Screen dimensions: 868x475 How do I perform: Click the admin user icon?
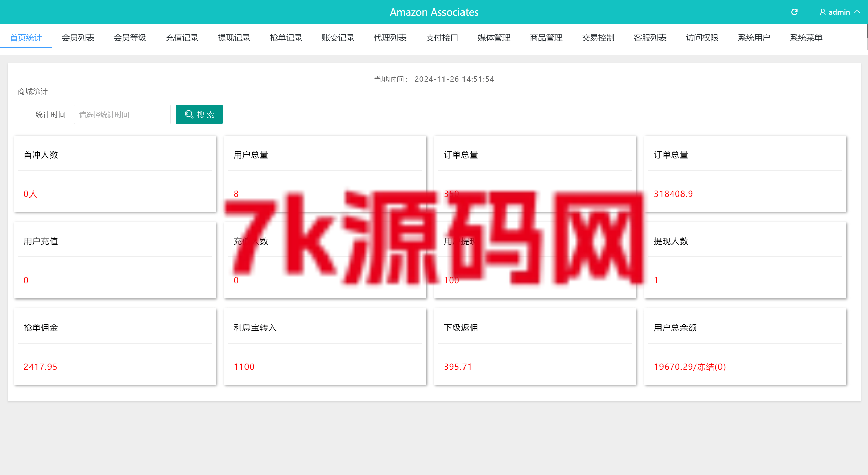click(x=822, y=12)
